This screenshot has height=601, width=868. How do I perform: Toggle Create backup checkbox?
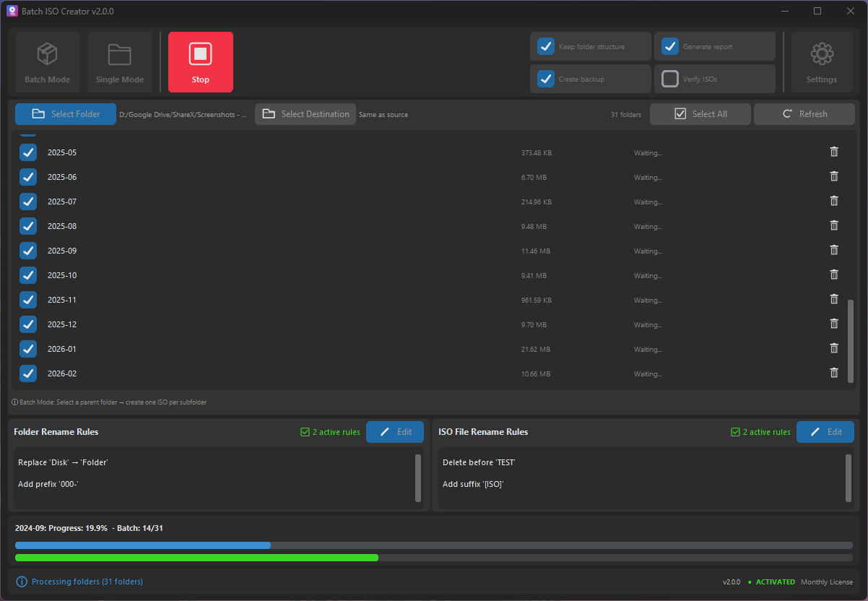tap(546, 79)
